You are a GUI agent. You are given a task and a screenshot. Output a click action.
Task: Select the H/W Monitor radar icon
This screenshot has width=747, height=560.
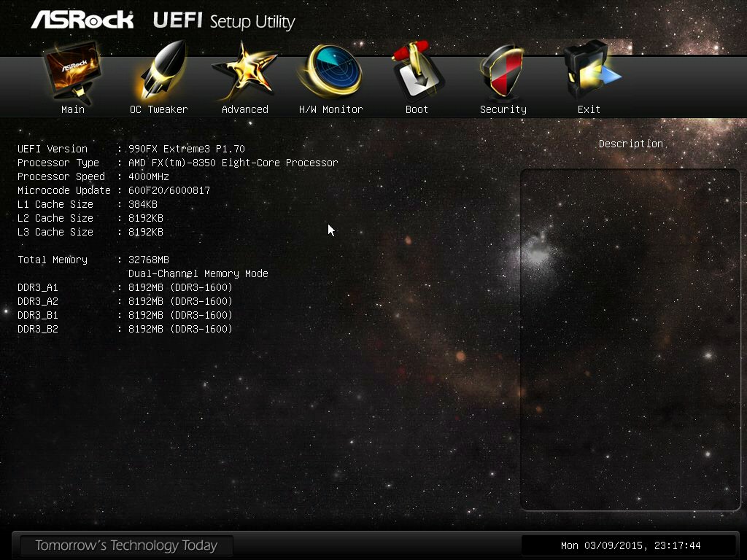pyautogui.click(x=331, y=71)
